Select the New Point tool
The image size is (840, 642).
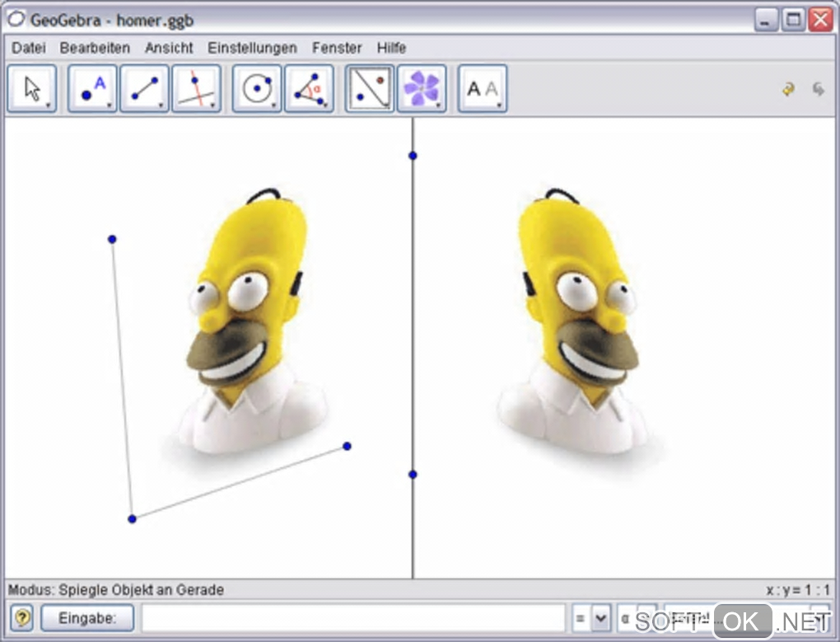tap(92, 88)
